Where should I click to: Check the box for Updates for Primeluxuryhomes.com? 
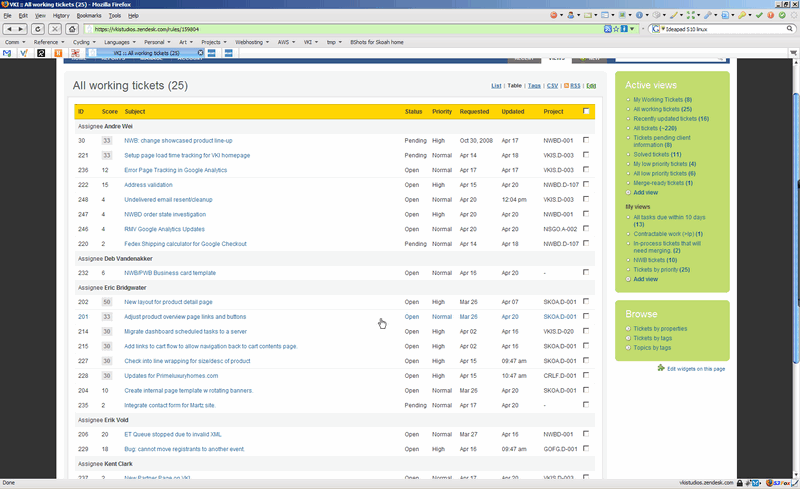point(586,375)
